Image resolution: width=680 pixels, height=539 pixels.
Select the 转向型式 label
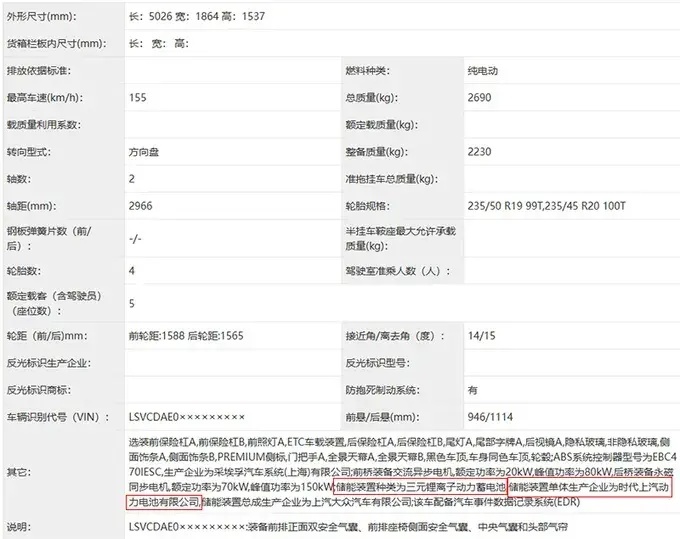pos(28,152)
